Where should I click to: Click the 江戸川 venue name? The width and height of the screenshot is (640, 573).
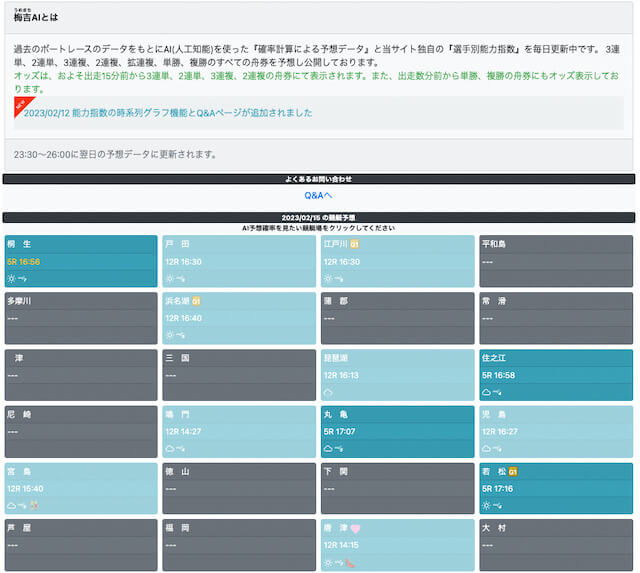pyautogui.click(x=336, y=244)
